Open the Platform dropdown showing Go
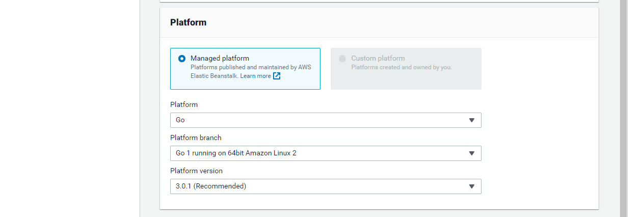 pyautogui.click(x=326, y=120)
